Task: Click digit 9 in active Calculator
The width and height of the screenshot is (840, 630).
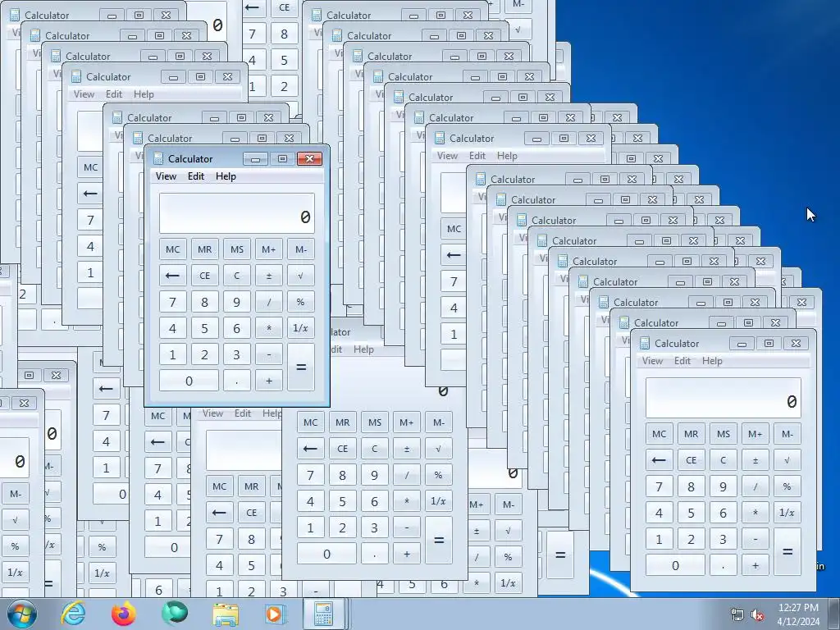Action: tap(237, 302)
